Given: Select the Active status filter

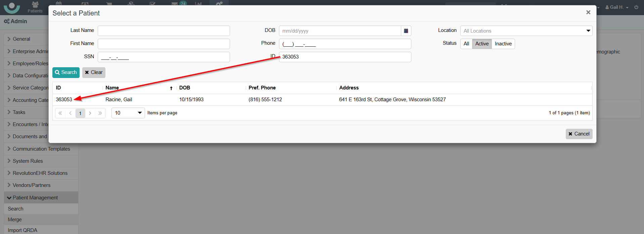Looking at the screenshot, I should (x=482, y=44).
